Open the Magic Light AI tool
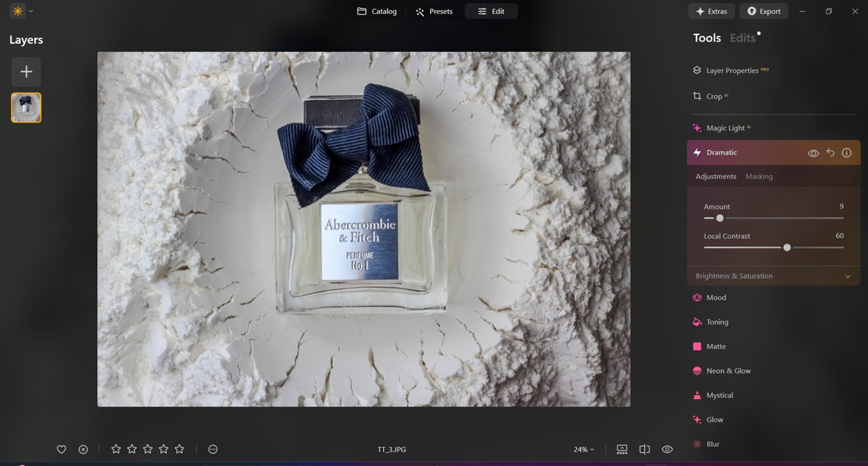This screenshot has width=868, height=466. pos(724,128)
